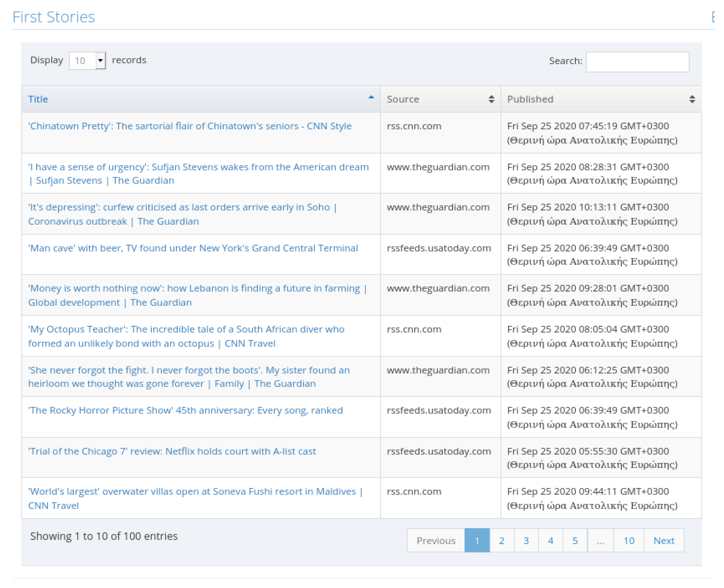Open 'Chinatown Pretty' CNN Style story
This screenshot has height=588, width=724.
coord(190,126)
